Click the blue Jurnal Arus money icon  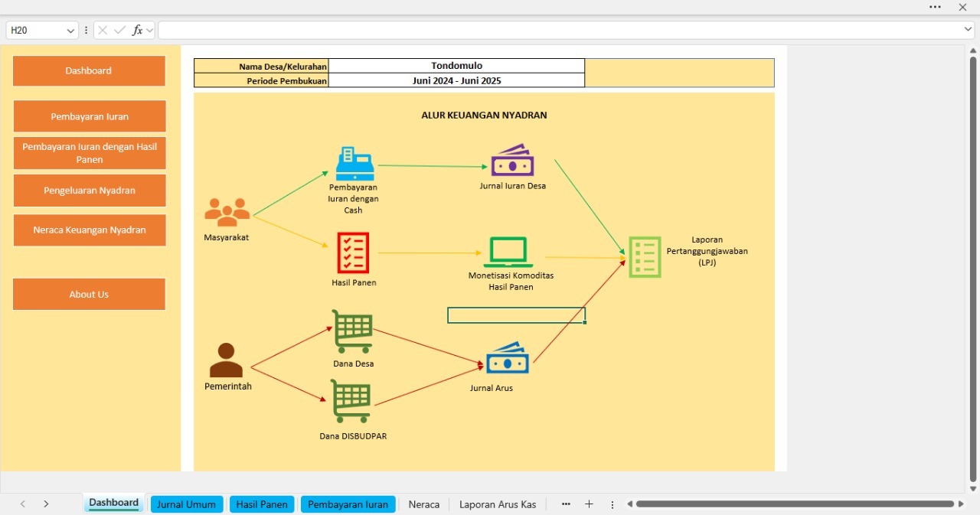tap(508, 358)
